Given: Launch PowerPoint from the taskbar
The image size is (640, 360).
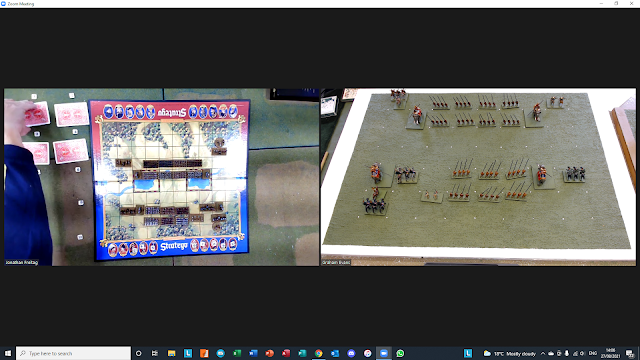Looking at the screenshot, I should point(269,353).
